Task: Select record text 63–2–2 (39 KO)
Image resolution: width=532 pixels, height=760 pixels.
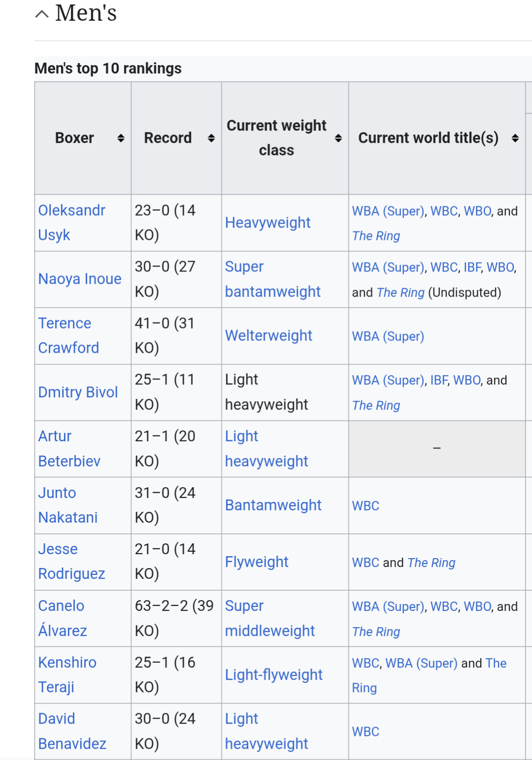Action: (x=174, y=618)
